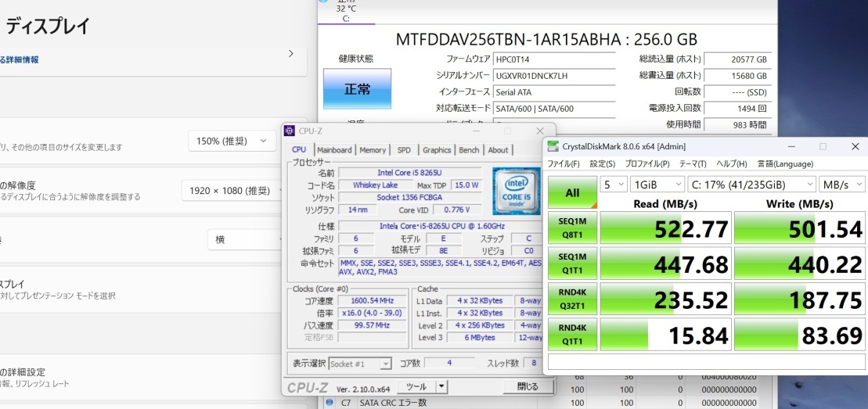Viewport: 868px width, 409px height.
Task: Select the C: drive temperature tab in CrystalDiskInfo
Action: point(347,13)
